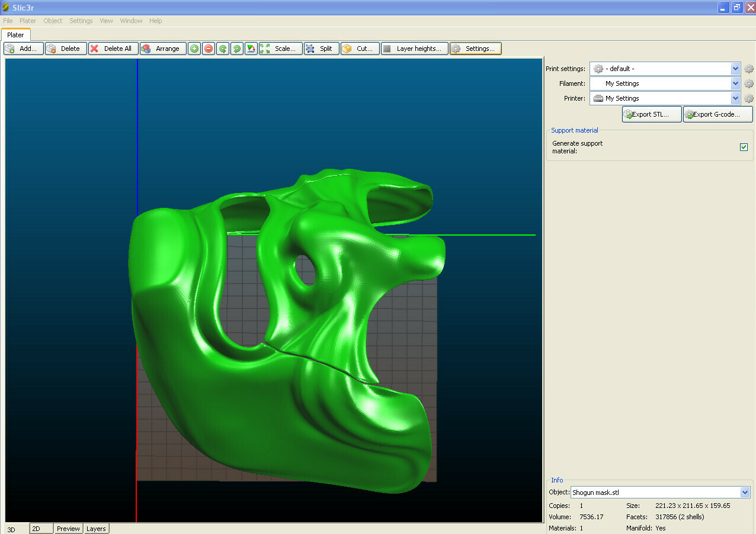This screenshot has height=534, width=756.
Task: Open the Split tool
Action: (x=321, y=49)
